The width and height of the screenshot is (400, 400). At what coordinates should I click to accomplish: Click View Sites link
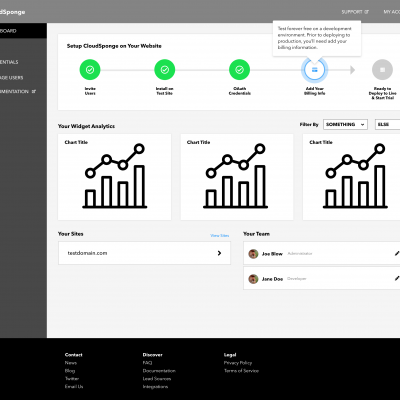point(220,235)
